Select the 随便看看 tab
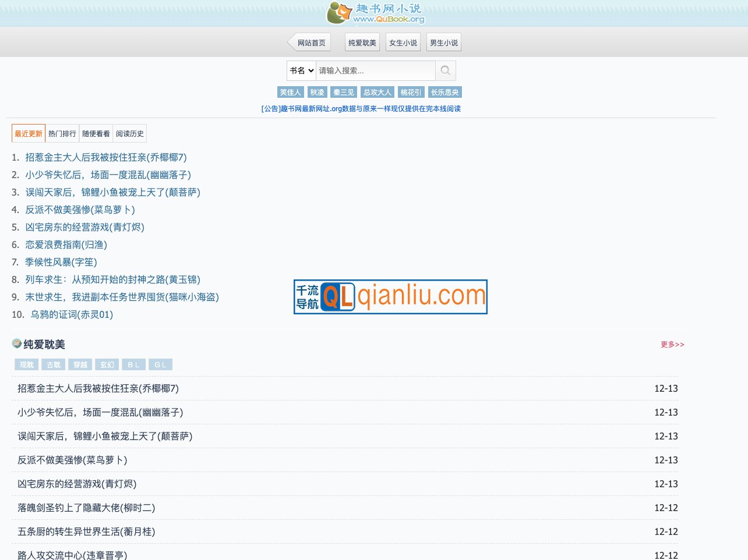Screen dimensions: 748x560 (x=96, y=133)
